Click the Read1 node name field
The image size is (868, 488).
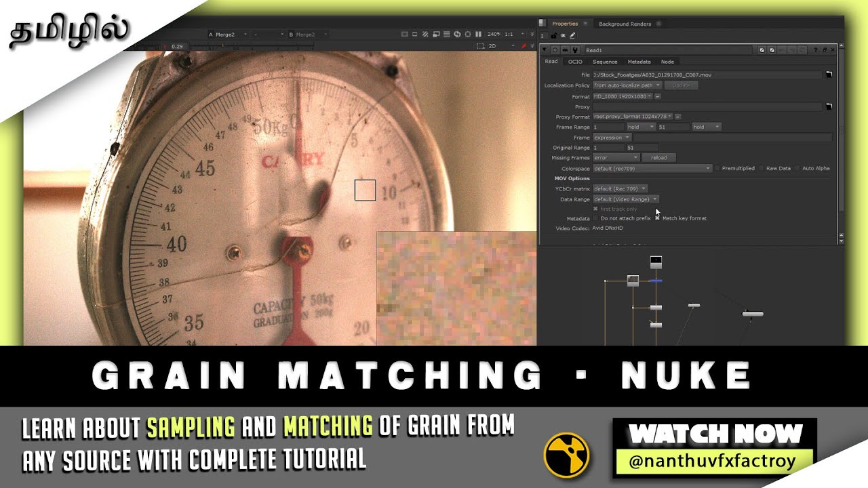coord(668,50)
